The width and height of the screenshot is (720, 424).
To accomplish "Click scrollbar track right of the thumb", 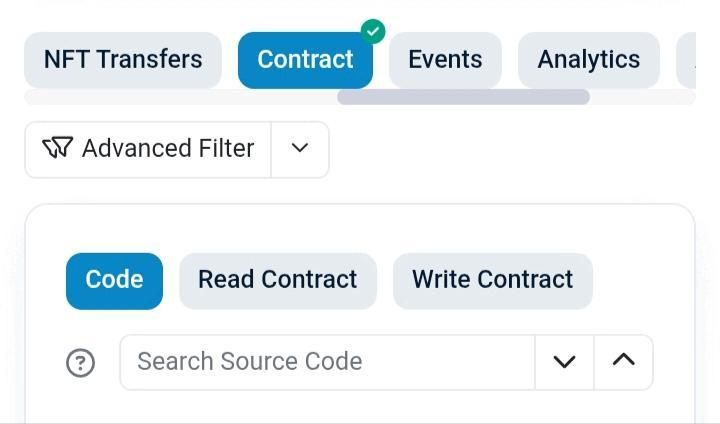I will [x=642, y=97].
